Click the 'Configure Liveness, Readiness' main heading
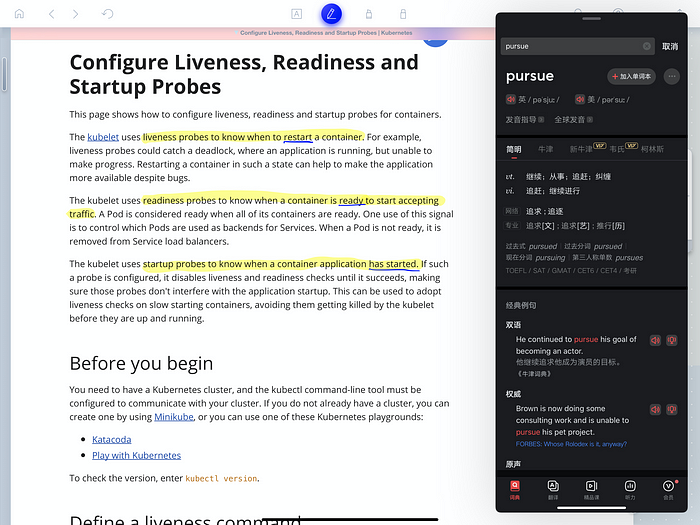 pos(244,74)
